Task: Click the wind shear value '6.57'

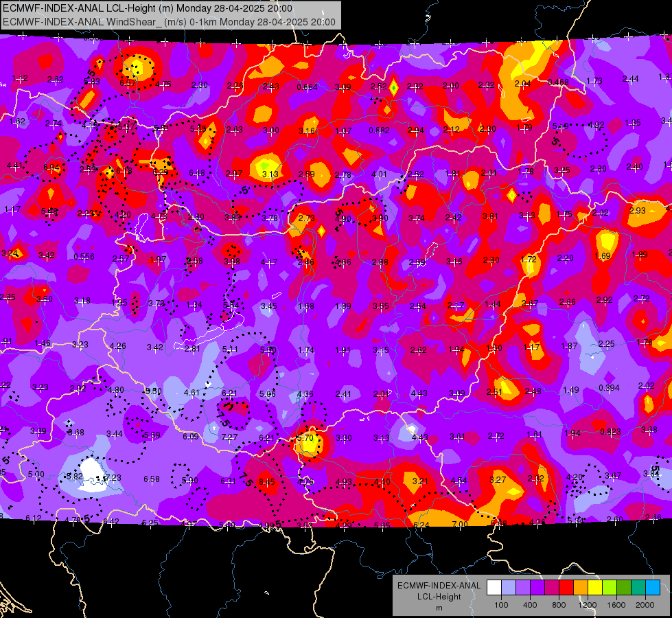Action: click(128, 82)
